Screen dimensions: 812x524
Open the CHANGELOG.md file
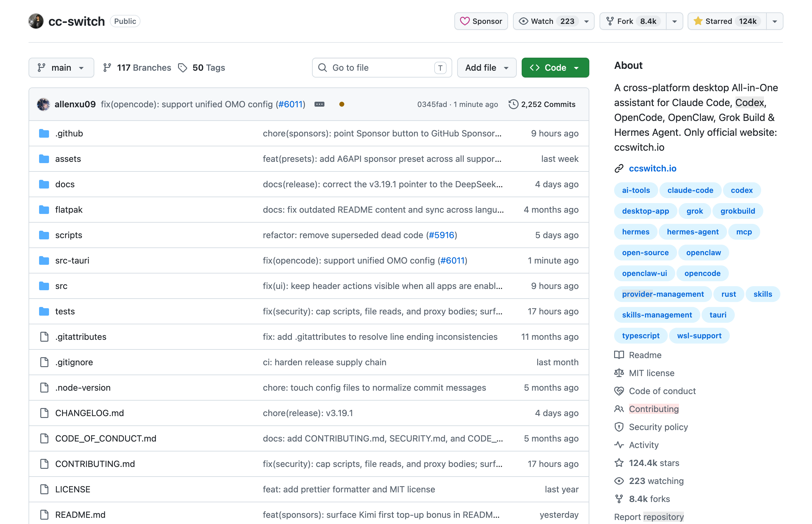click(x=90, y=413)
